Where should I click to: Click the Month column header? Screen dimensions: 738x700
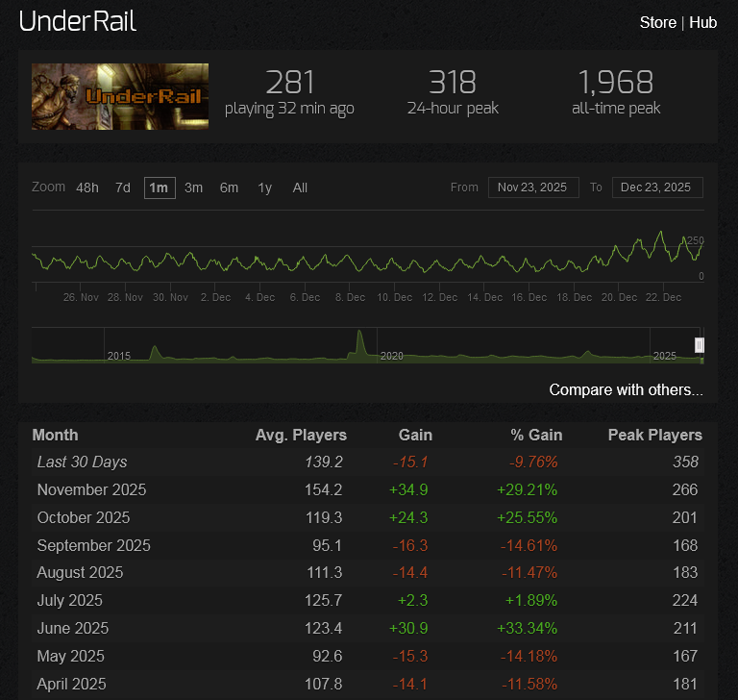pyautogui.click(x=55, y=435)
